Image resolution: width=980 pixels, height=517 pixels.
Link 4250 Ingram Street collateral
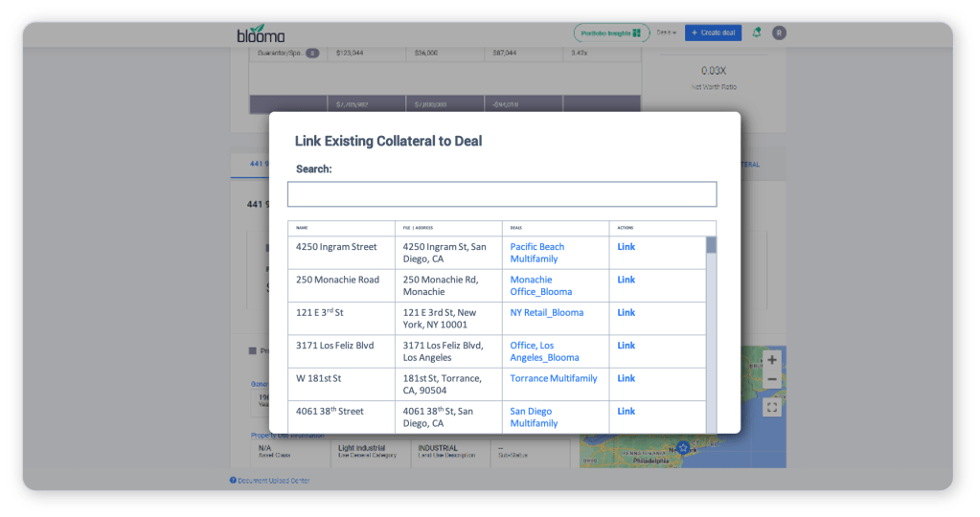tap(627, 247)
